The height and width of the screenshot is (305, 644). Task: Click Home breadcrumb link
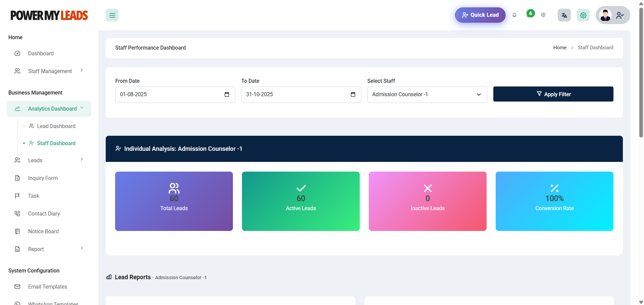tap(559, 48)
